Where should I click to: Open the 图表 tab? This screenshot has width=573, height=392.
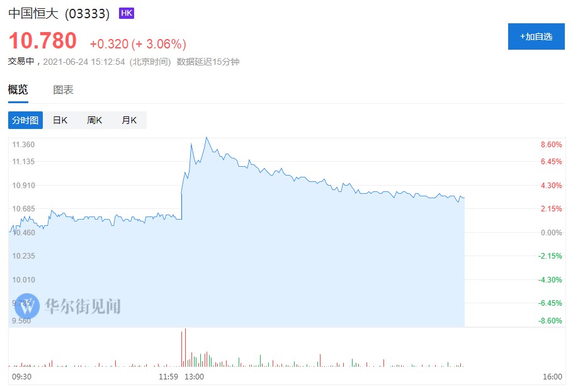coord(63,90)
